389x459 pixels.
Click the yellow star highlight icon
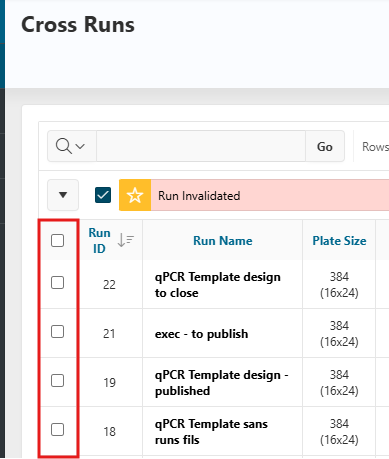tap(135, 195)
